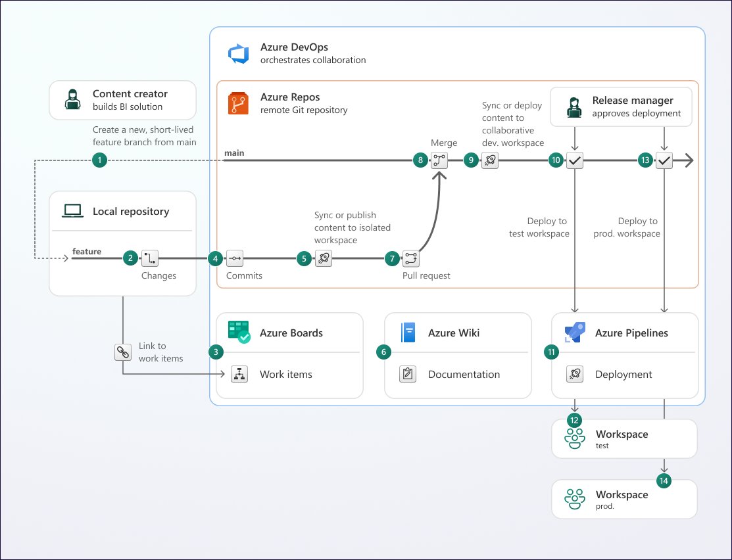Click the arrowhead at end of main line
732x560 pixels.
(x=689, y=160)
